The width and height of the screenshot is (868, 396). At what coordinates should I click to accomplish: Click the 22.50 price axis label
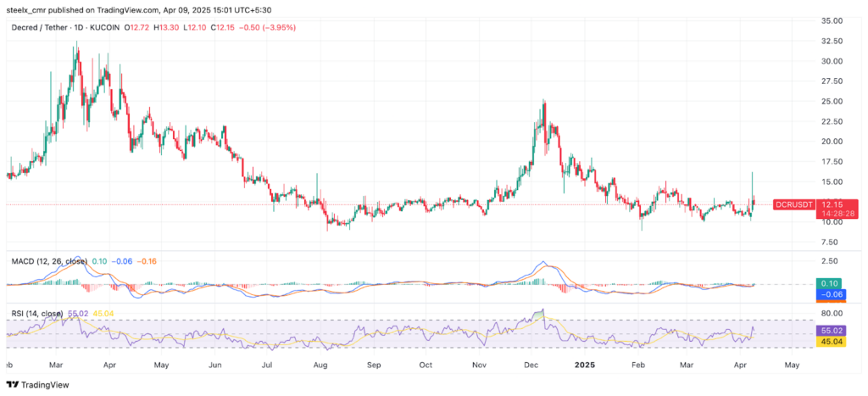click(x=832, y=121)
